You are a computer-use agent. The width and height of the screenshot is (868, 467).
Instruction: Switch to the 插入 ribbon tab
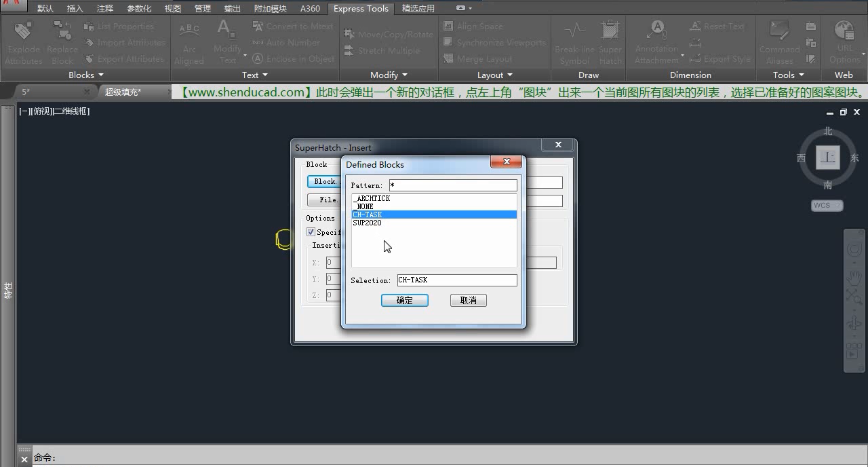pos(75,9)
